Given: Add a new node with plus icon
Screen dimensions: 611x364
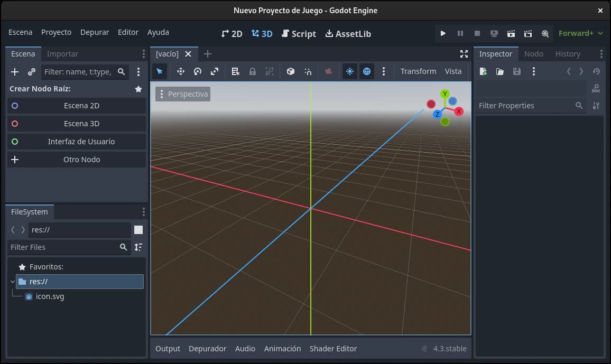Looking at the screenshot, I should click(15, 72).
